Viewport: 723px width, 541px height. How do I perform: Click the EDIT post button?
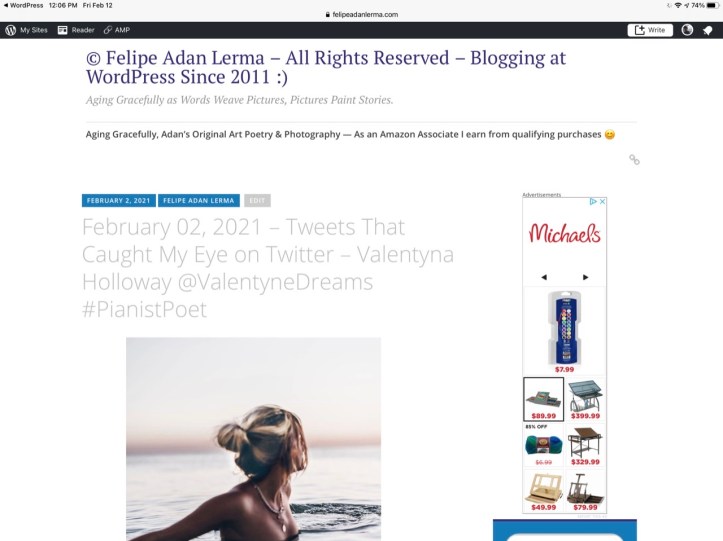click(257, 201)
